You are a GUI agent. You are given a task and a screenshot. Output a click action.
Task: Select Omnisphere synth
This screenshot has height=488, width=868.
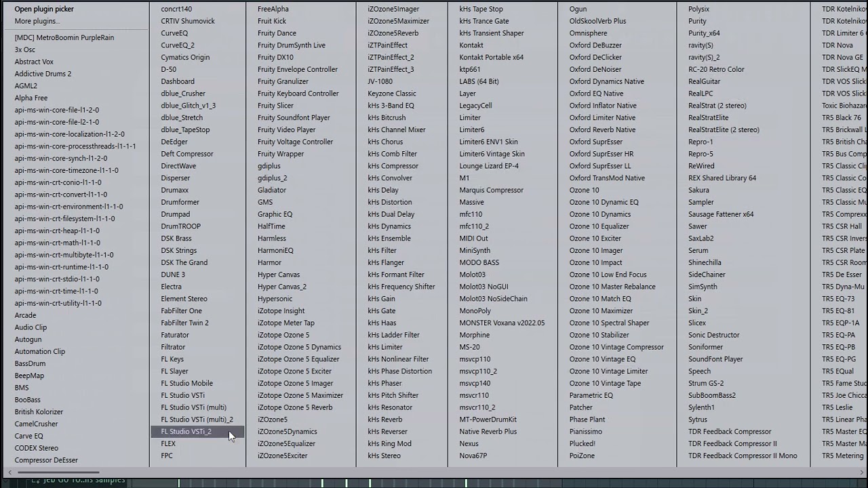pyautogui.click(x=589, y=33)
